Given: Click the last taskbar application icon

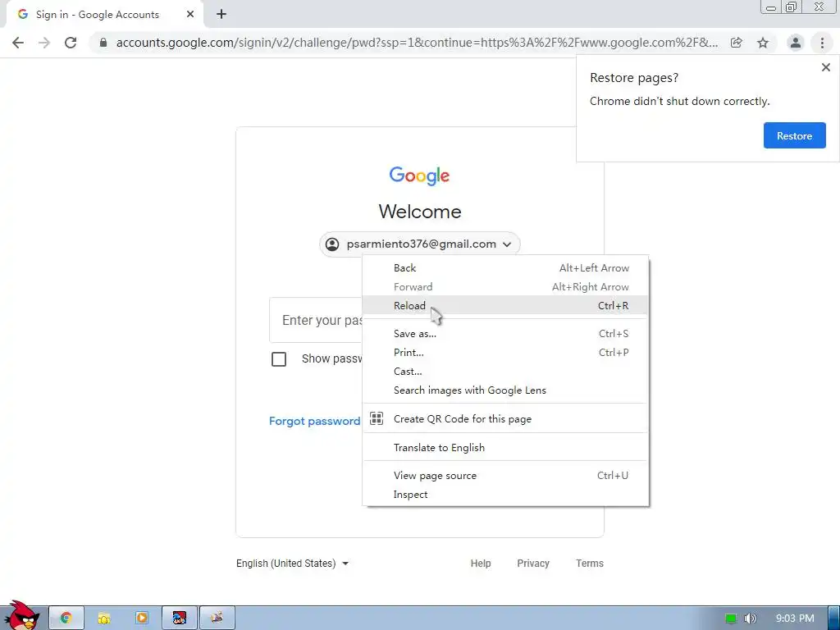Looking at the screenshot, I should pyautogui.click(x=217, y=619).
